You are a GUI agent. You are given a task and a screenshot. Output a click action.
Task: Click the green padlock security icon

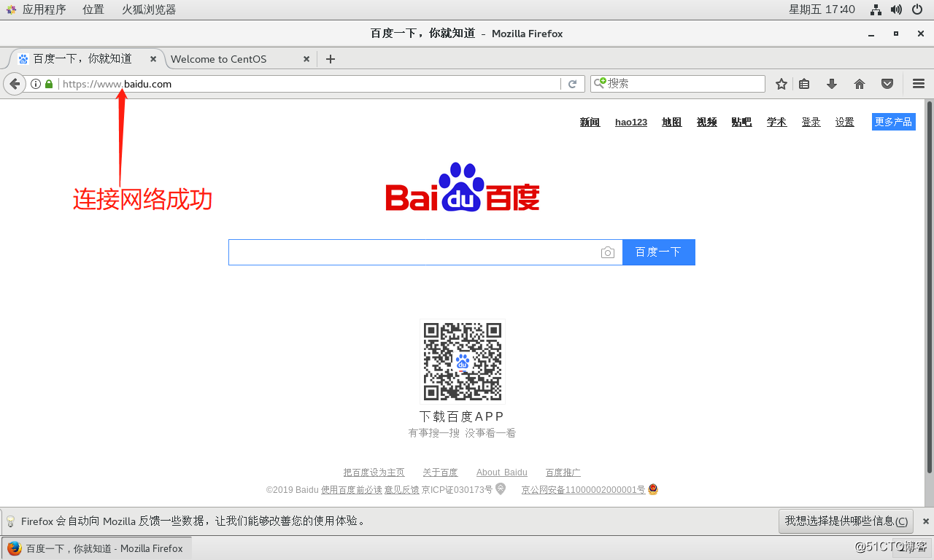point(49,84)
